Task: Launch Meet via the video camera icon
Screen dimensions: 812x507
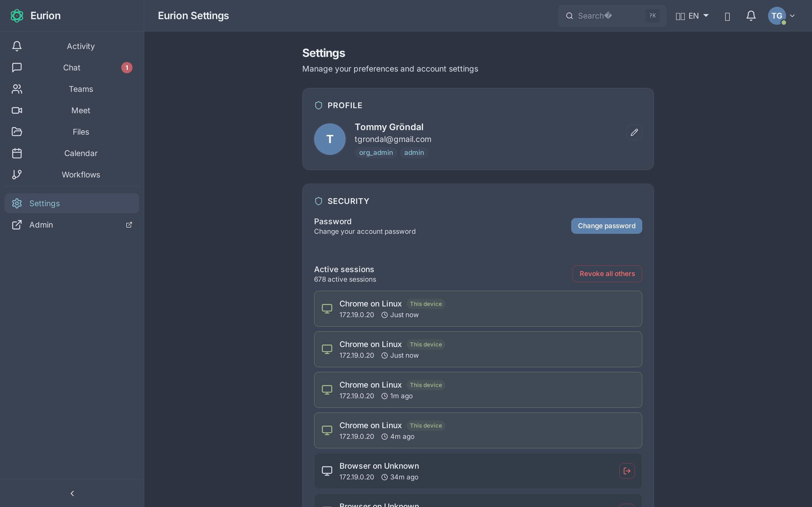Action: (x=17, y=110)
